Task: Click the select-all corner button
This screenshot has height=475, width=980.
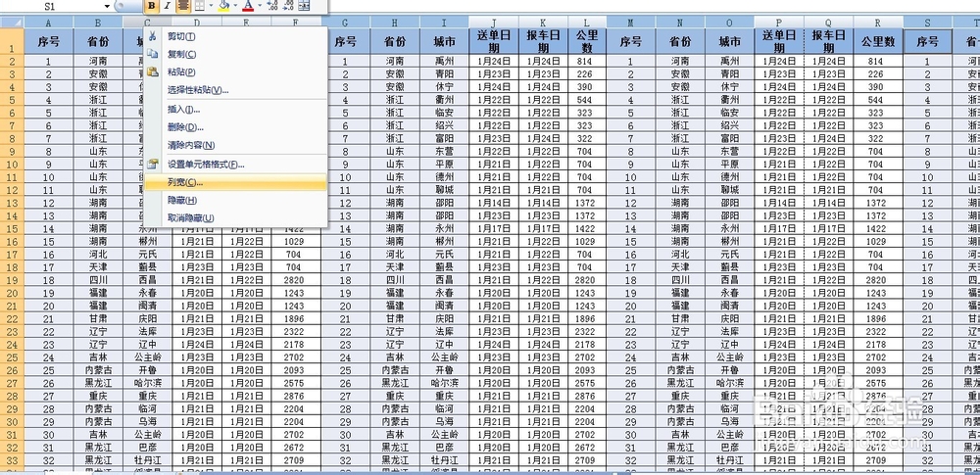Action: (12, 23)
